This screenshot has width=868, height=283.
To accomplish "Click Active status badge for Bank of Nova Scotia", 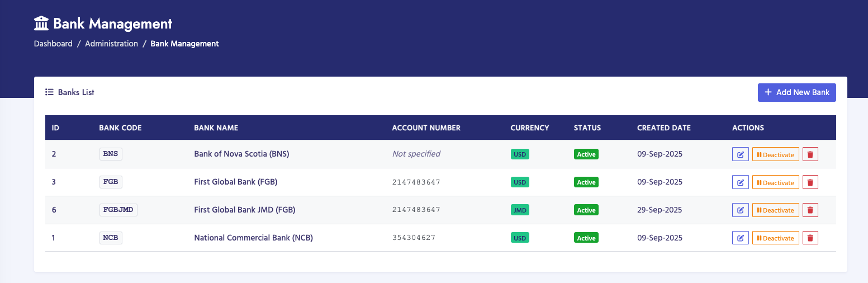I will (x=586, y=154).
